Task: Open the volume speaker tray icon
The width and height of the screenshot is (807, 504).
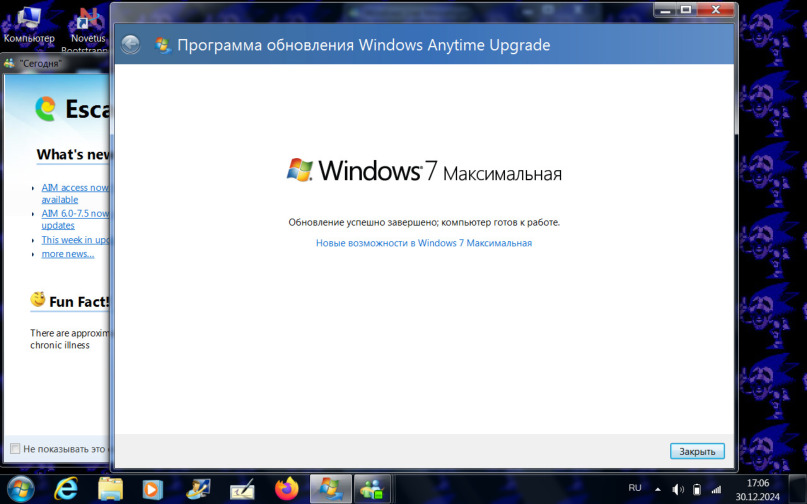Action: coord(678,490)
